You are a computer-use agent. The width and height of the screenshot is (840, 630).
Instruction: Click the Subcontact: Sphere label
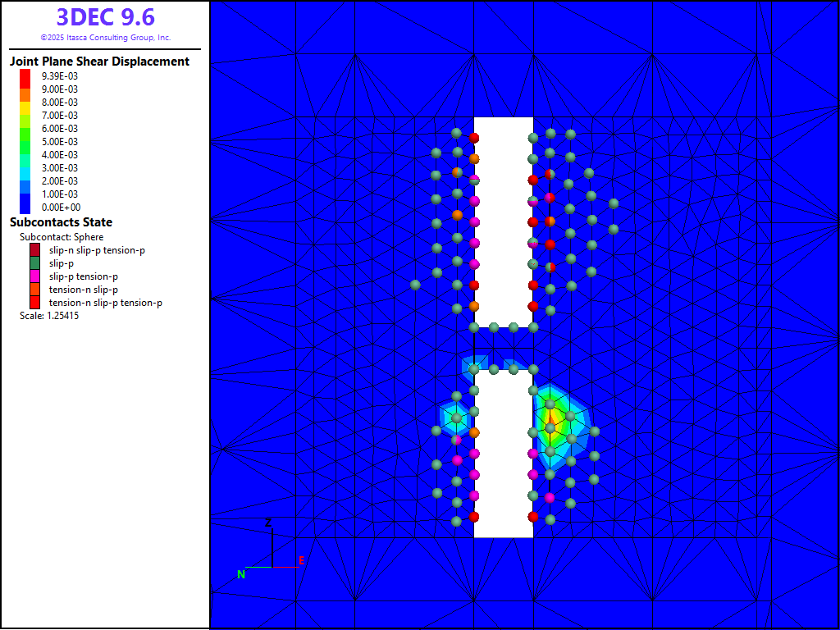[x=62, y=237]
